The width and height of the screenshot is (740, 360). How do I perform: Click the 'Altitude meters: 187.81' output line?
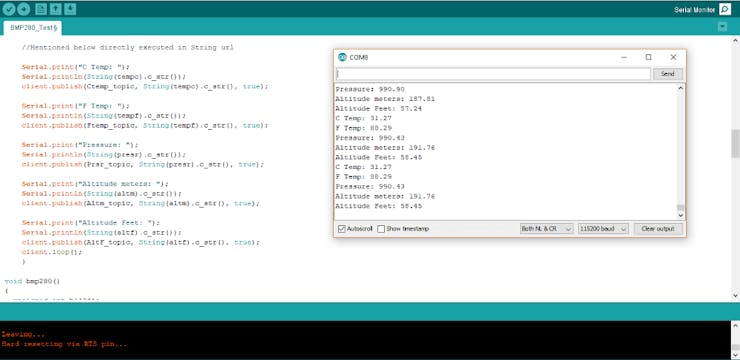point(385,99)
